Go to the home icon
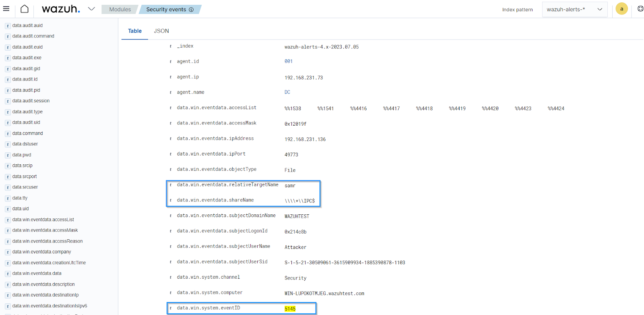The width and height of the screenshot is (644, 315). pyautogui.click(x=25, y=9)
